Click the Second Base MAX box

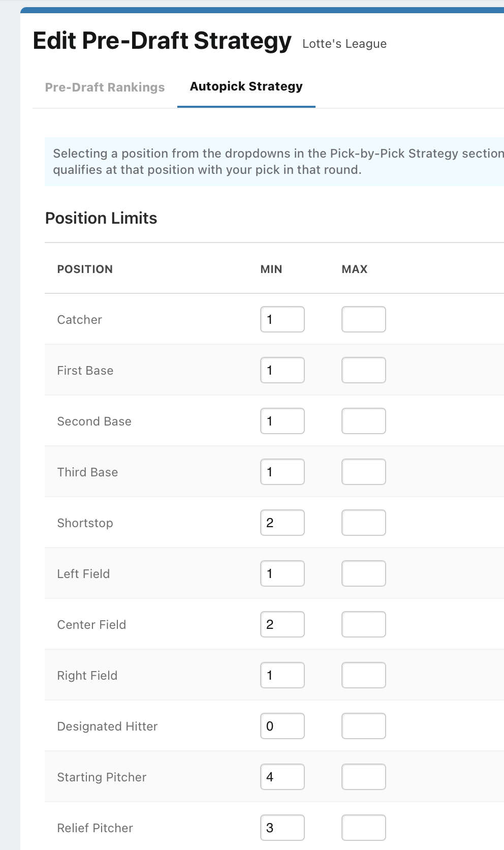click(364, 421)
